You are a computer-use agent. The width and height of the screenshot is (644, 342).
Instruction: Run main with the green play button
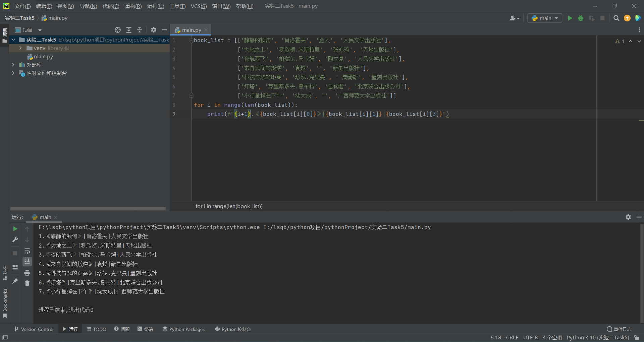pyautogui.click(x=570, y=18)
